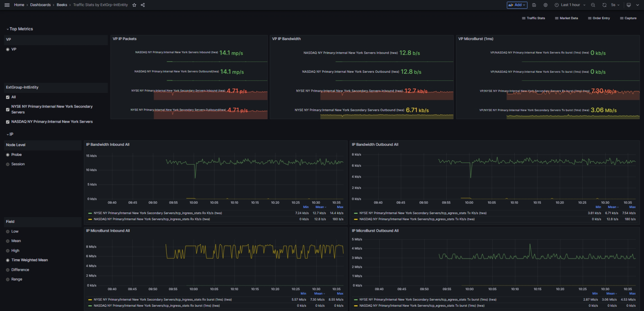Open the Last 1 hour time picker
Image resolution: width=644 pixels, height=311 pixels.
click(x=570, y=5)
